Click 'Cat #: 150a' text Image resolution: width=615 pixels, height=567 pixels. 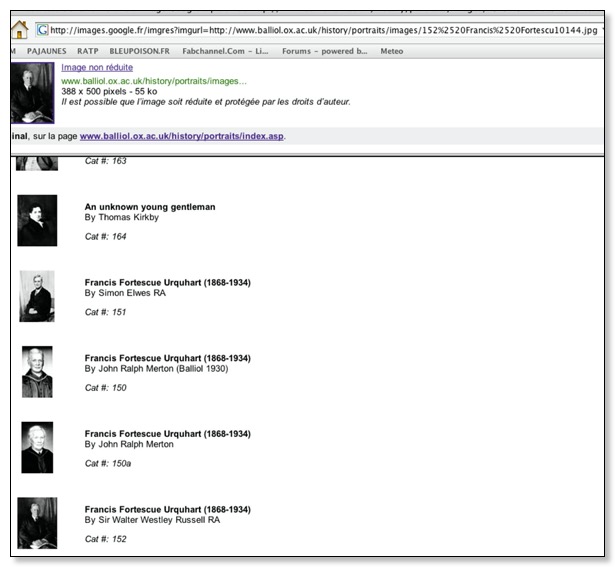click(x=108, y=463)
